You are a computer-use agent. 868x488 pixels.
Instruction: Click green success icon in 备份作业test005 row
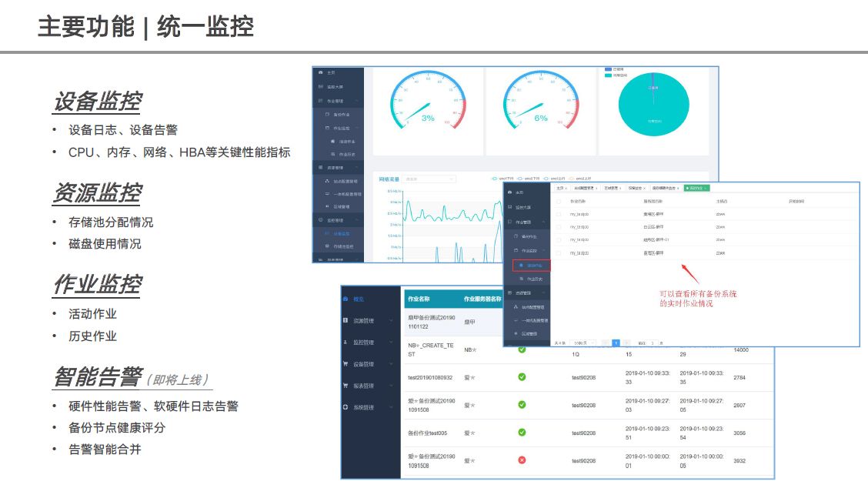[522, 433]
